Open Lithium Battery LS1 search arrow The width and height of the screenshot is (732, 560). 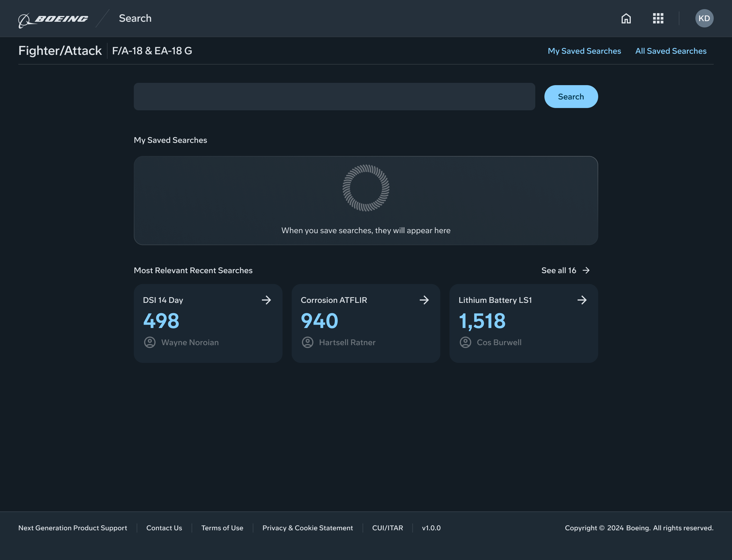click(x=582, y=300)
